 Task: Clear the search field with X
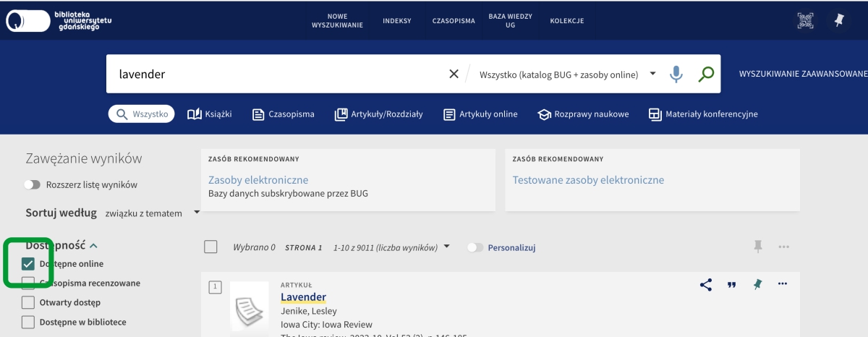click(x=454, y=74)
